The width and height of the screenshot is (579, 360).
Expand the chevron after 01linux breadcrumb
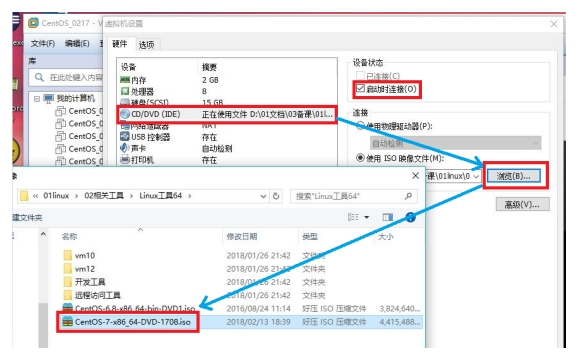pos(77,196)
